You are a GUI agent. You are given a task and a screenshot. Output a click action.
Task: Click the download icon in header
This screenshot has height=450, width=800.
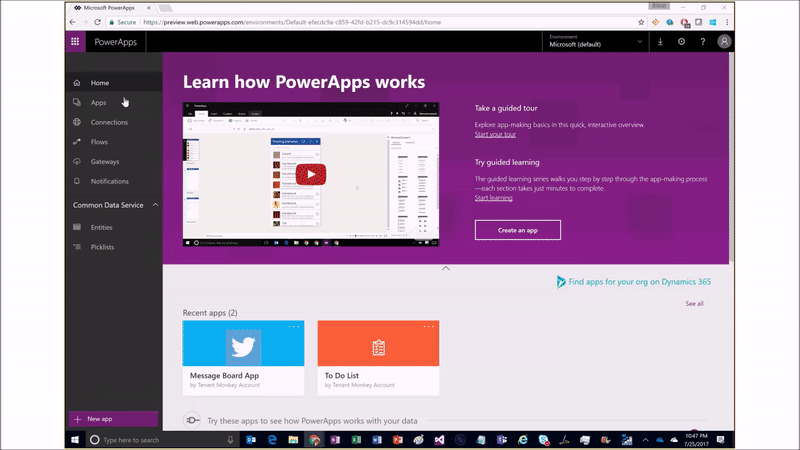[x=660, y=42]
